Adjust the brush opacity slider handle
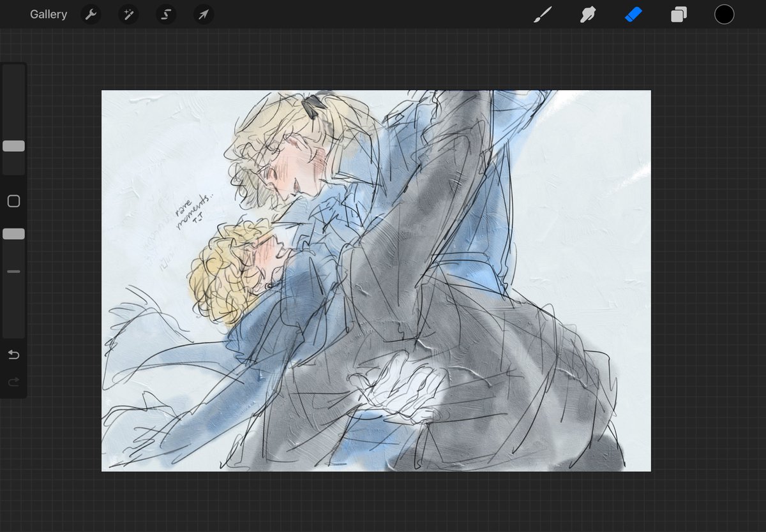This screenshot has height=532, width=766. [x=13, y=234]
